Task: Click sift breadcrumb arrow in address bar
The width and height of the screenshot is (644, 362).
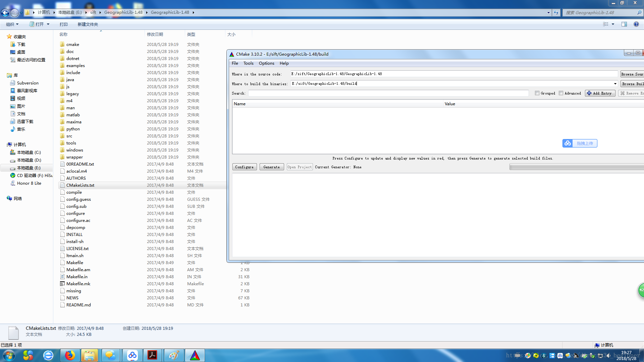Action: 100,12
